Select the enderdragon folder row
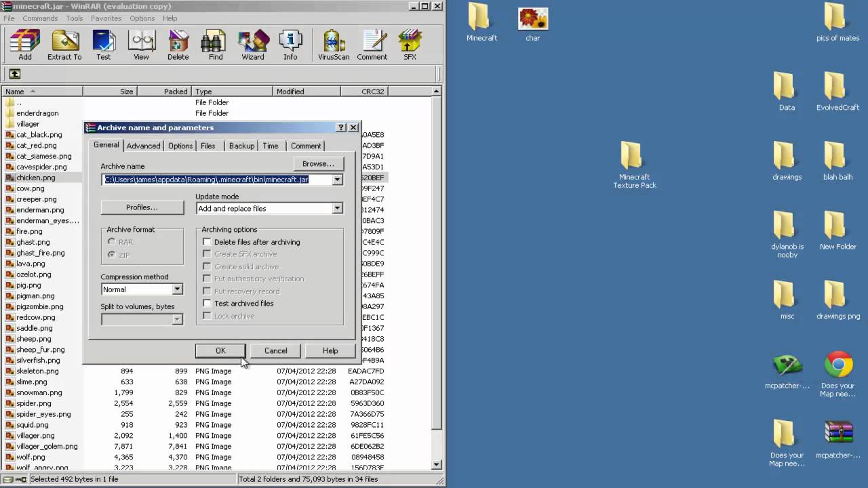This screenshot has height=488, width=868. point(37,113)
